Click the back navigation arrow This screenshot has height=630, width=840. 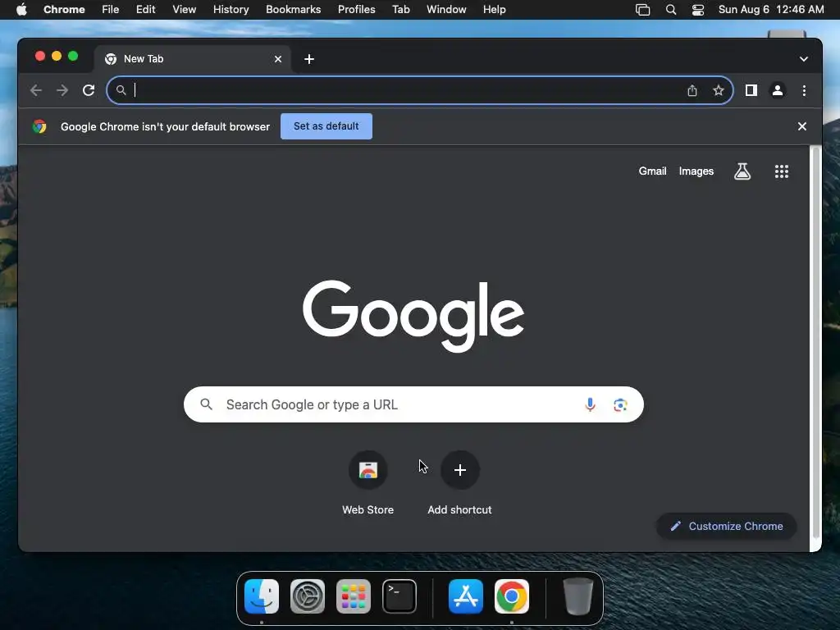click(36, 90)
